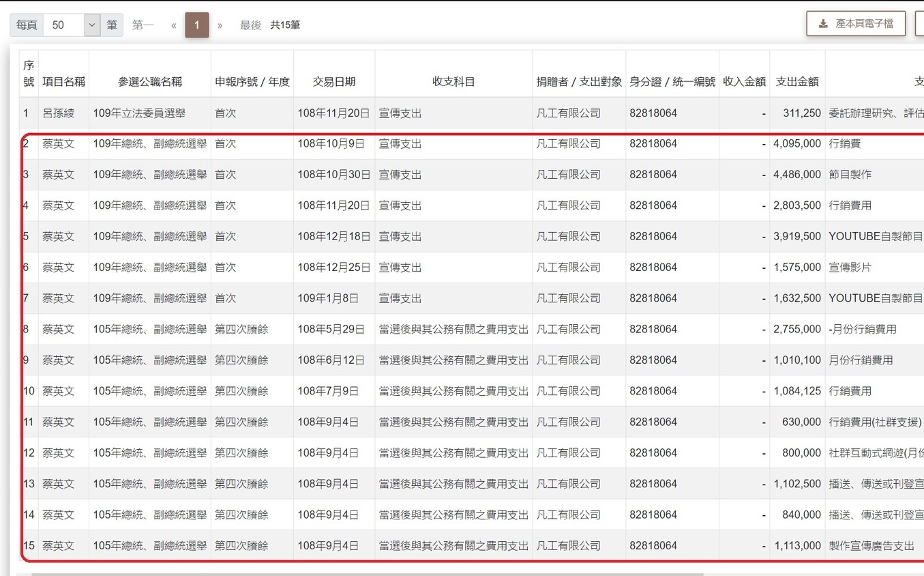
Task: Select page number 1 button
Action: click(x=197, y=25)
